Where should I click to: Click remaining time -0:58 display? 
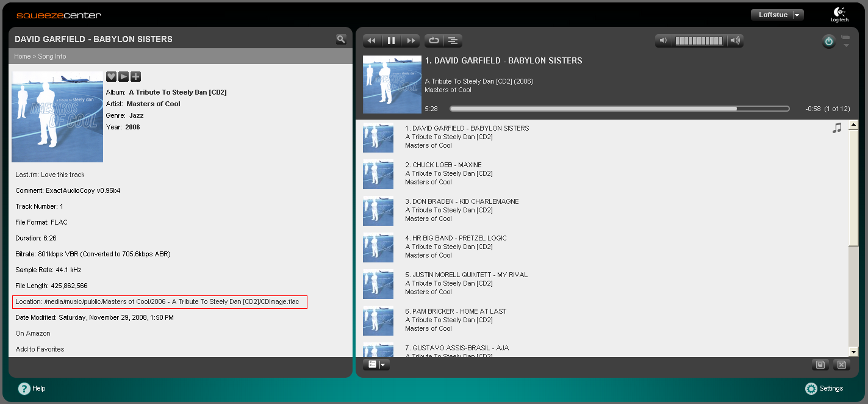[813, 109]
